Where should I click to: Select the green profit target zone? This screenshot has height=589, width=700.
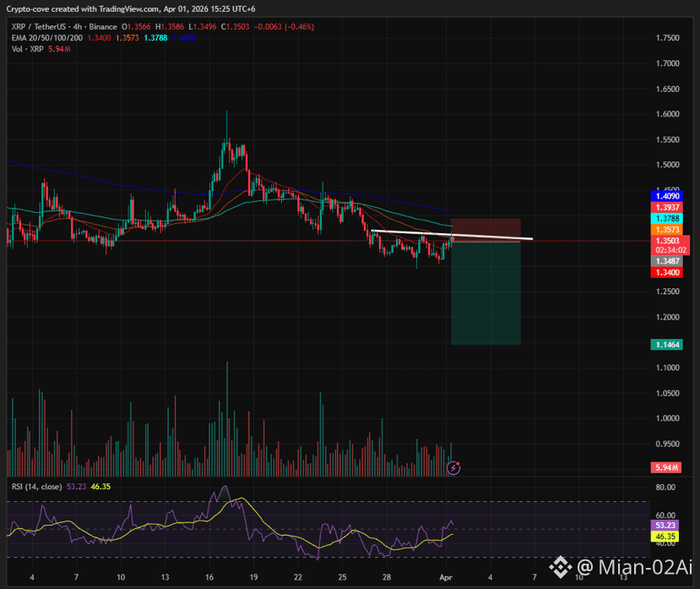pyautogui.click(x=486, y=293)
